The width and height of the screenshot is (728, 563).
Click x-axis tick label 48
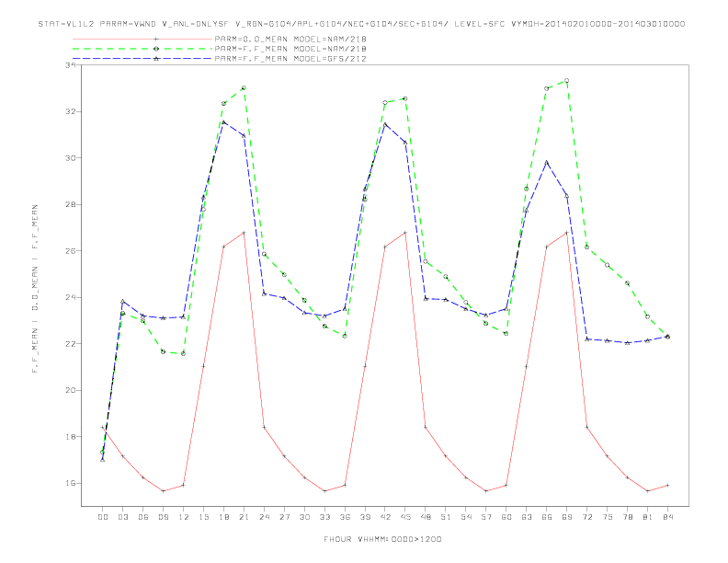point(426,517)
